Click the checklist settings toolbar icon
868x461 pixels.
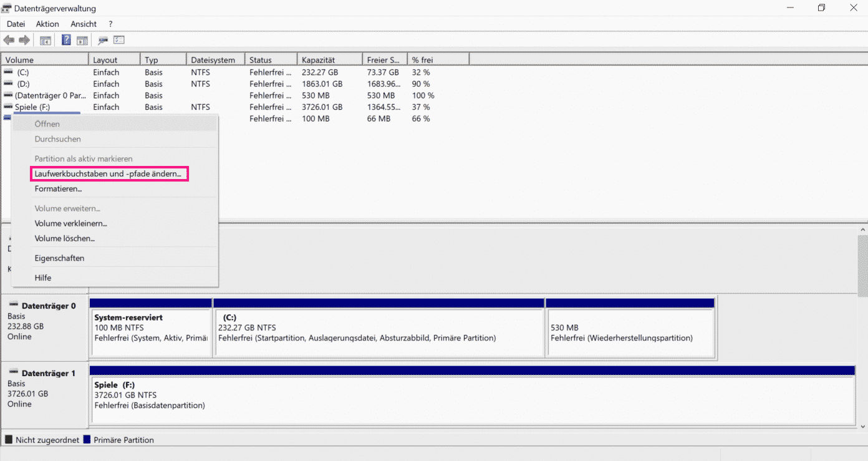coord(119,40)
